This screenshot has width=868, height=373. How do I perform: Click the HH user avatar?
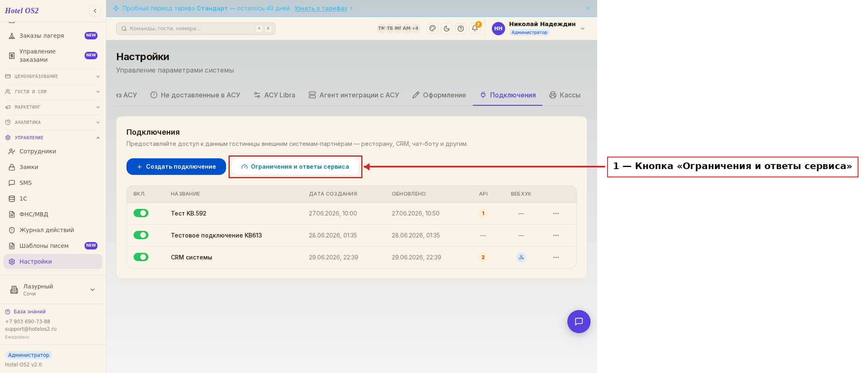[x=498, y=28]
